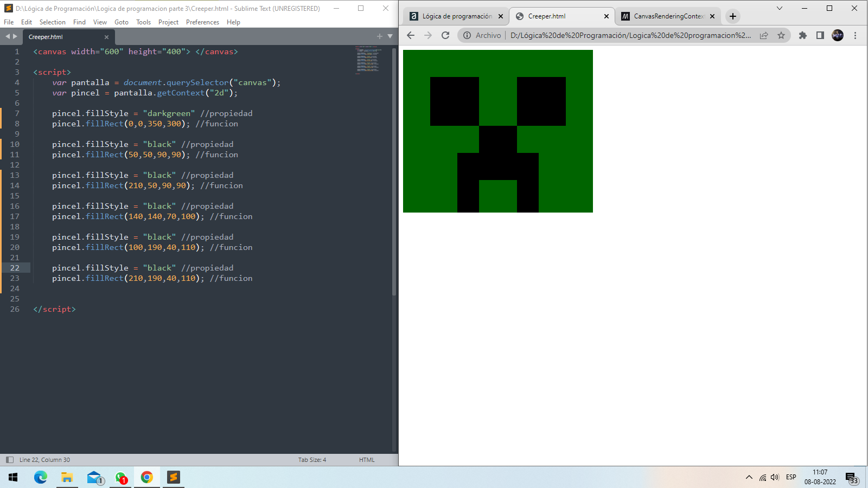The height and width of the screenshot is (488, 868).
Task: Open Google Chrome from taskbar
Action: 147,477
